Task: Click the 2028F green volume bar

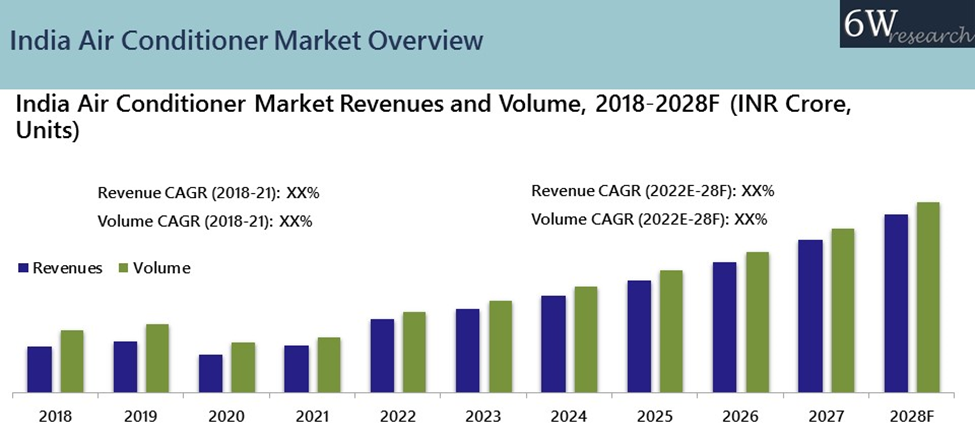Action: [x=928, y=296]
